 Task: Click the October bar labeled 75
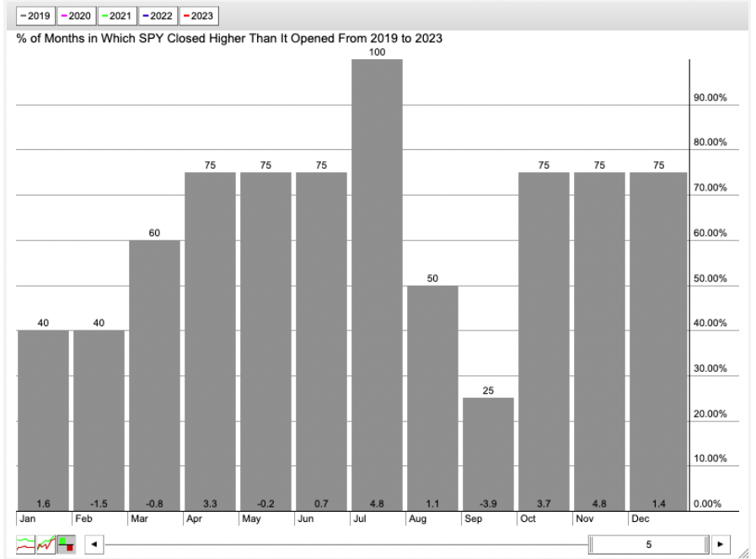click(544, 341)
